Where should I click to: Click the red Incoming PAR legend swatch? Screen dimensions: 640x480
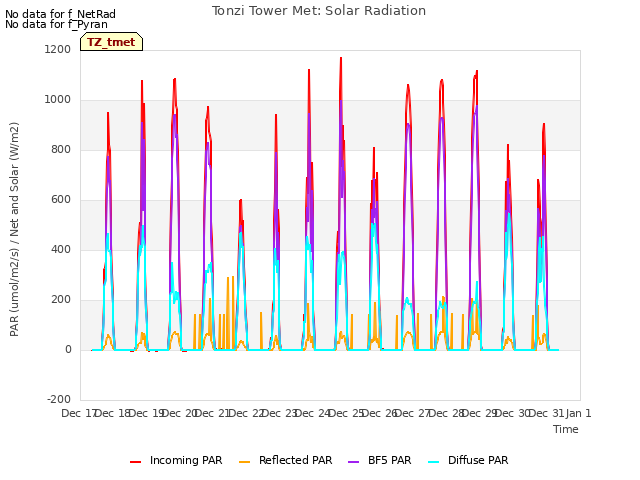(x=136, y=462)
